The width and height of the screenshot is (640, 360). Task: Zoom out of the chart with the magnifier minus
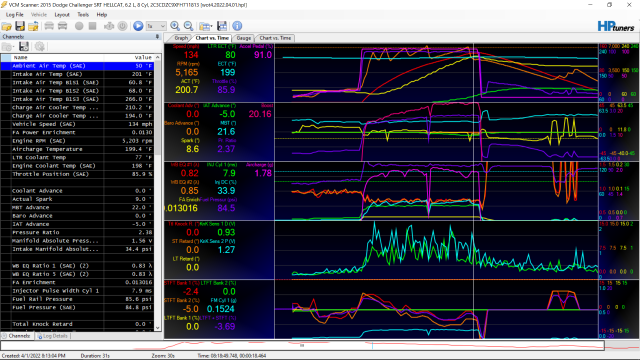(189, 26)
